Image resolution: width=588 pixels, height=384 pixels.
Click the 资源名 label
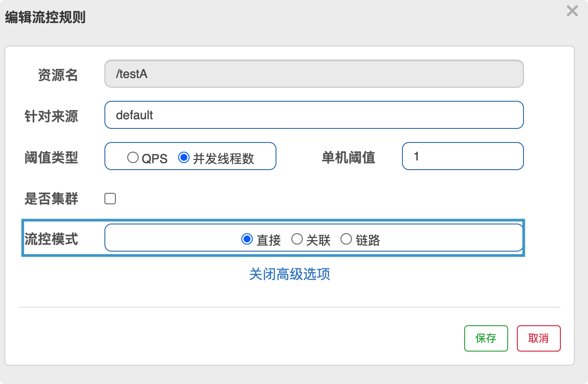point(57,75)
